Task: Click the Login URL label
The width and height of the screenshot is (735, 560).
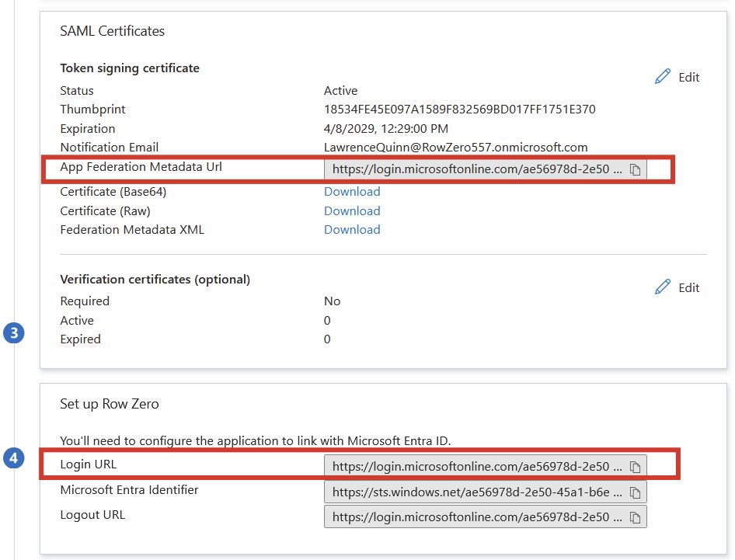Action: coord(88,464)
